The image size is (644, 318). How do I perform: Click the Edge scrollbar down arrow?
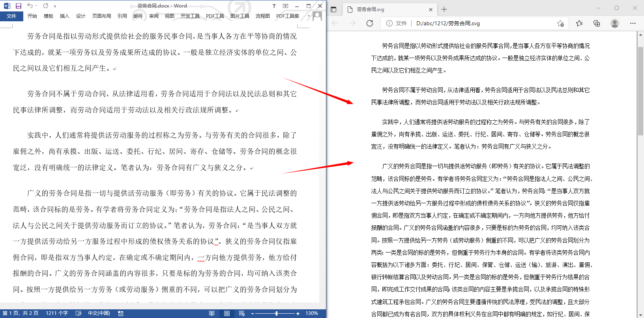pyautogui.click(x=641, y=315)
